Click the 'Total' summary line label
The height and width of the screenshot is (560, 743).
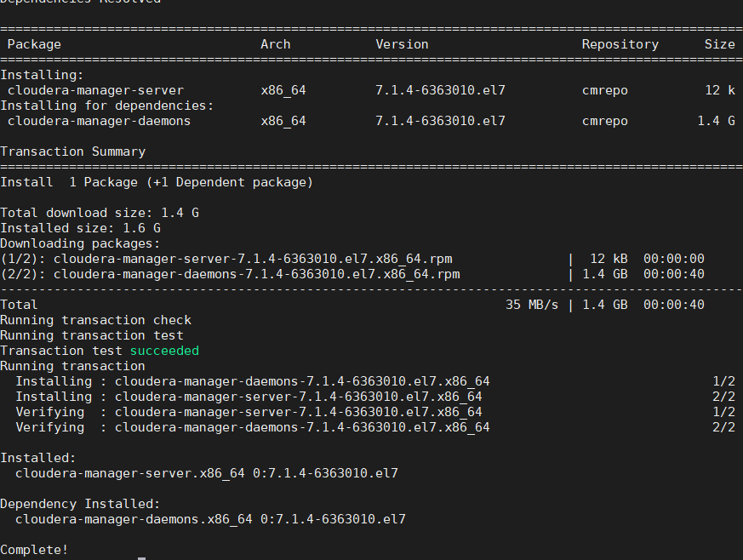[x=19, y=306]
